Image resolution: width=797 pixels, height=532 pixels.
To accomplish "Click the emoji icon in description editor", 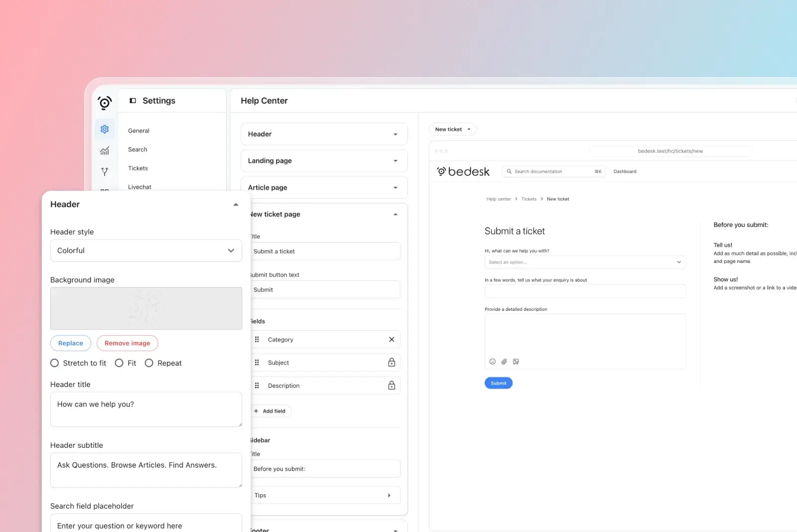I will (493, 362).
